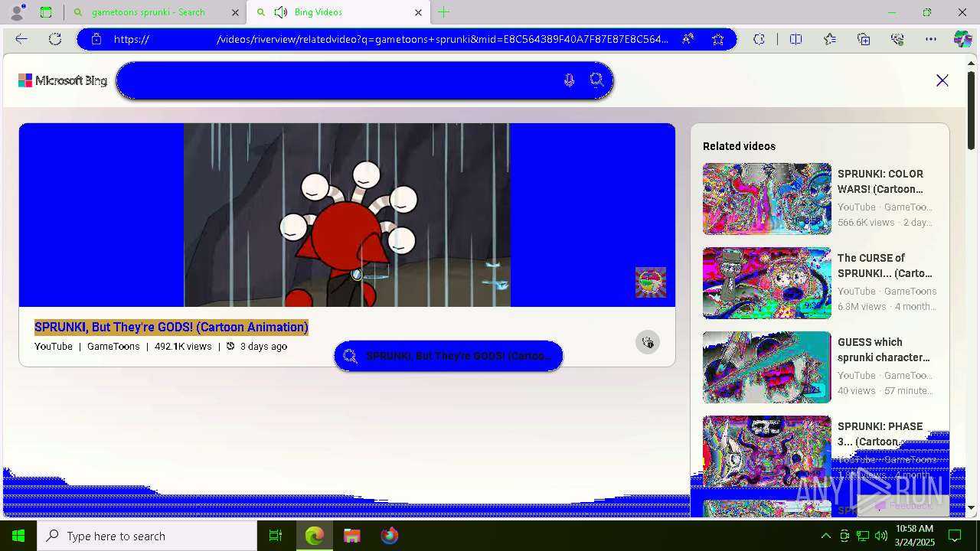The height and width of the screenshot is (551, 980).
Task: Open File Explorer from taskbar
Action: click(x=352, y=536)
